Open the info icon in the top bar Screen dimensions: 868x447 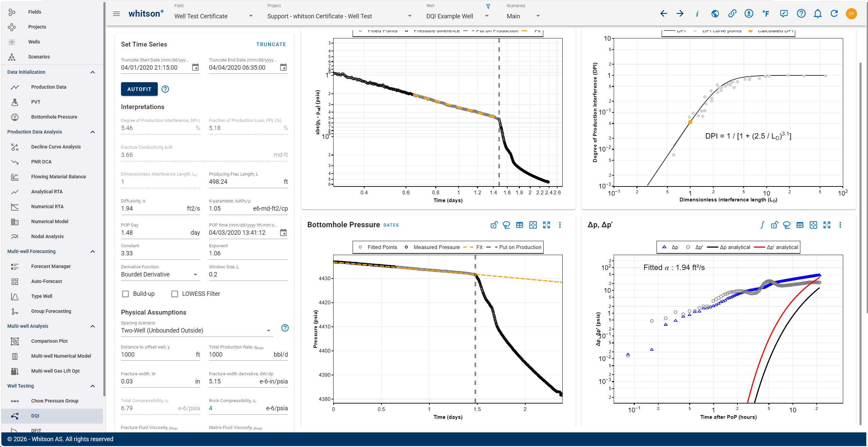coord(697,14)
